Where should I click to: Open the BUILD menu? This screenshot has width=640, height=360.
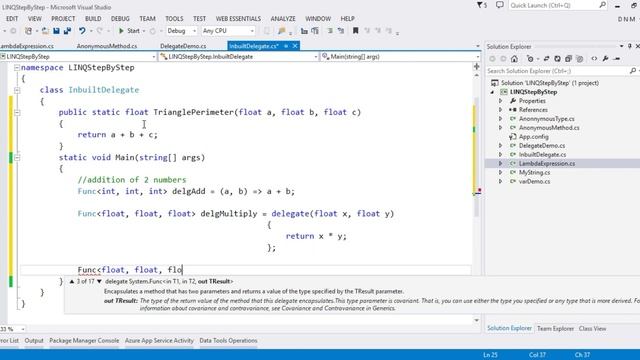(x=93, y=19)
